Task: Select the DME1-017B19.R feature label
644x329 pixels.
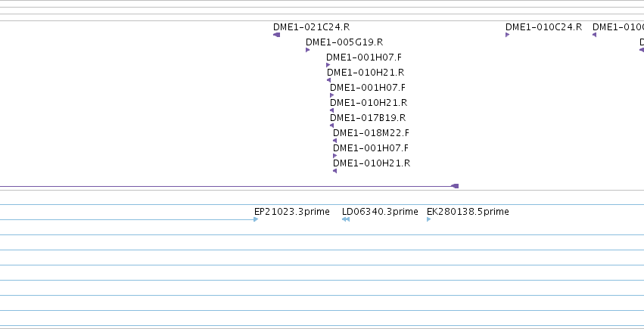Action: tap(368, 118)
